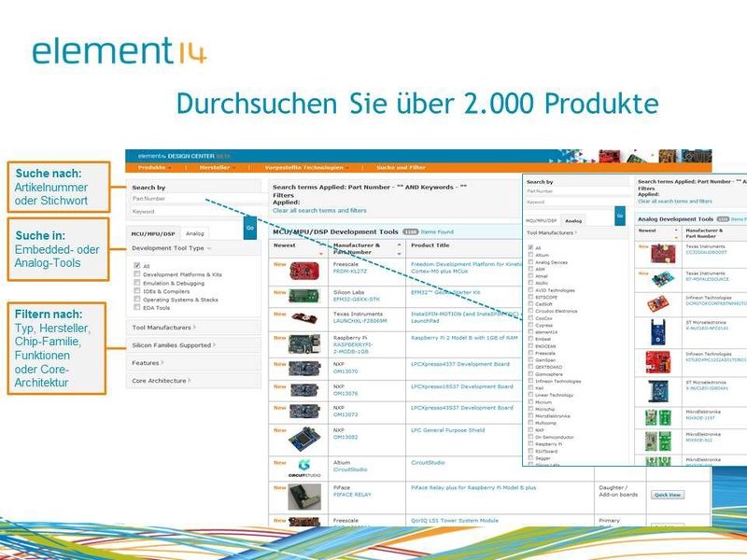Open LPC General Purpose Shield link

tap(448, 430)
